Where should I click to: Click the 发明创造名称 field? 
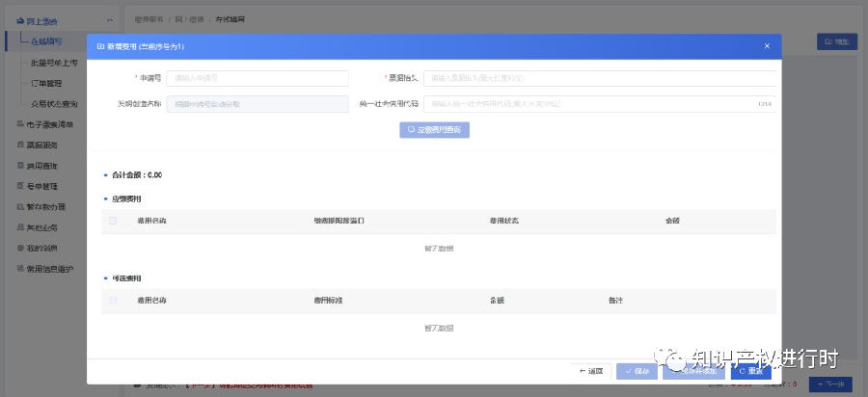pos(258,104)
